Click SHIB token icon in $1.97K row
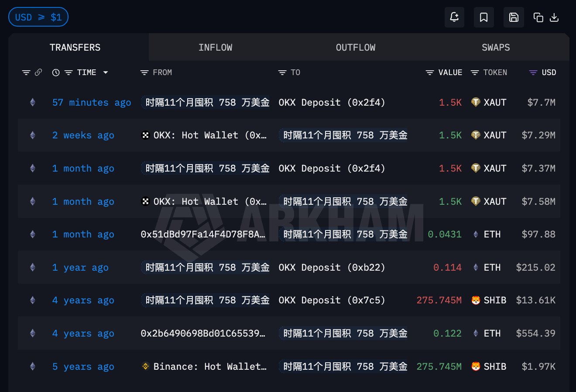The image size is (576, 392). [476, 367]
